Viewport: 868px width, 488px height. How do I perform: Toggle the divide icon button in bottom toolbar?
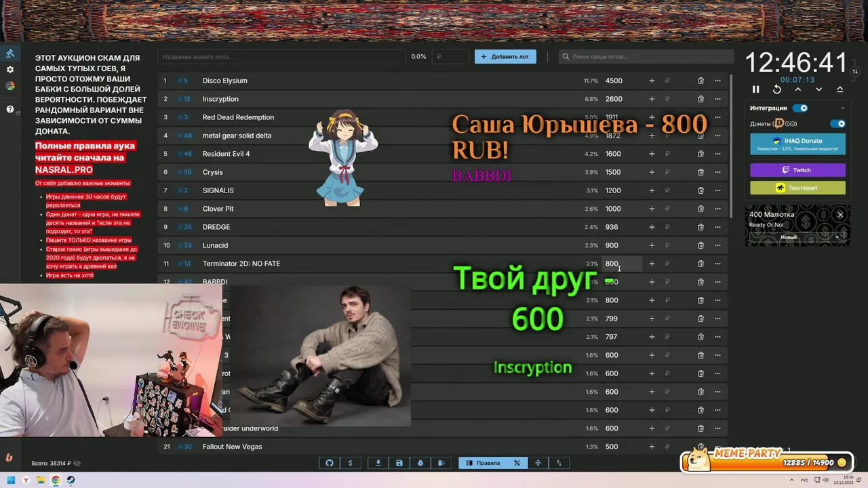click(x=538, y=463)
